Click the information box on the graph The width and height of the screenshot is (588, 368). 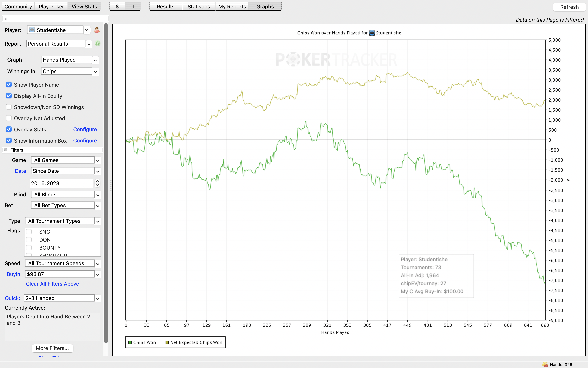[436, 276]
